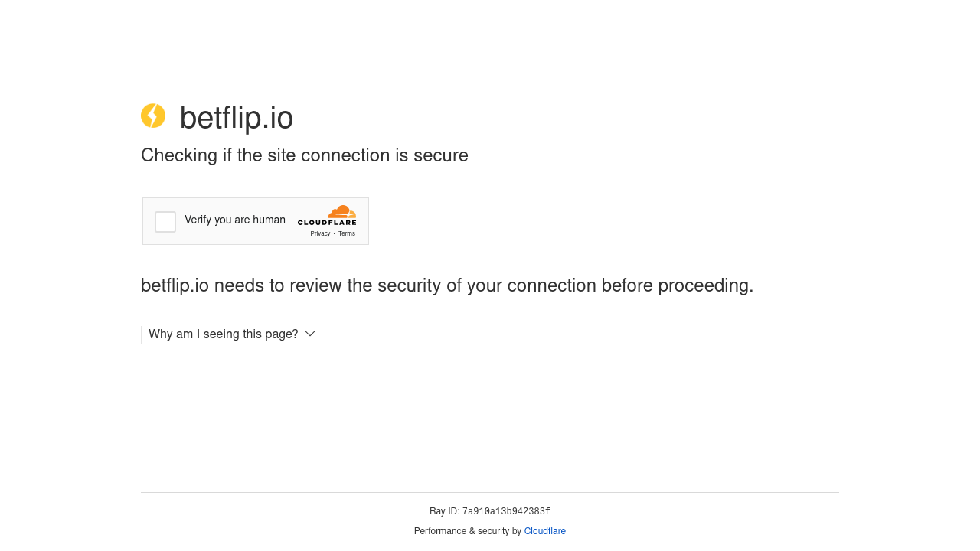Click the horizontal divider above the Ray ID
Screen dimensions: 980x551
pos(490,492)
